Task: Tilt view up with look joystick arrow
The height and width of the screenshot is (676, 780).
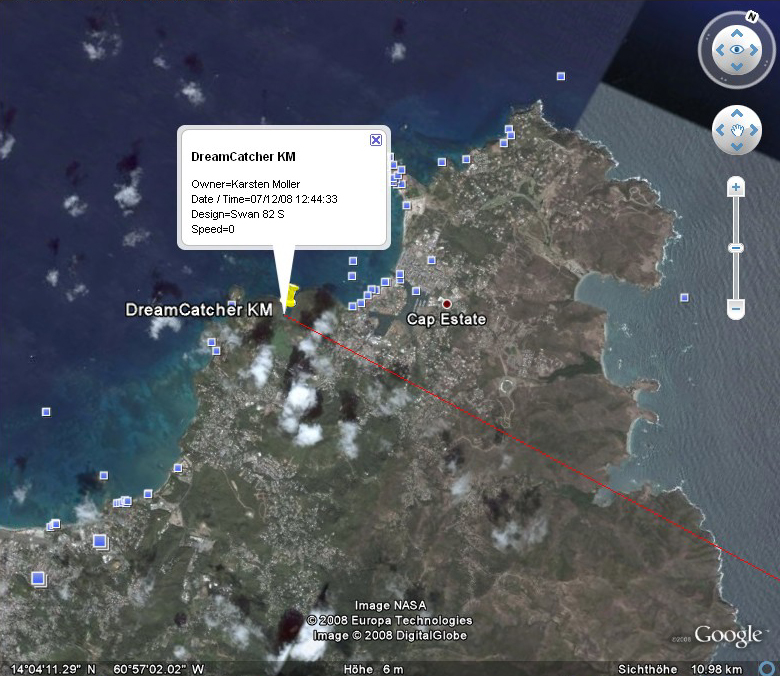Action: pos(737,31)
